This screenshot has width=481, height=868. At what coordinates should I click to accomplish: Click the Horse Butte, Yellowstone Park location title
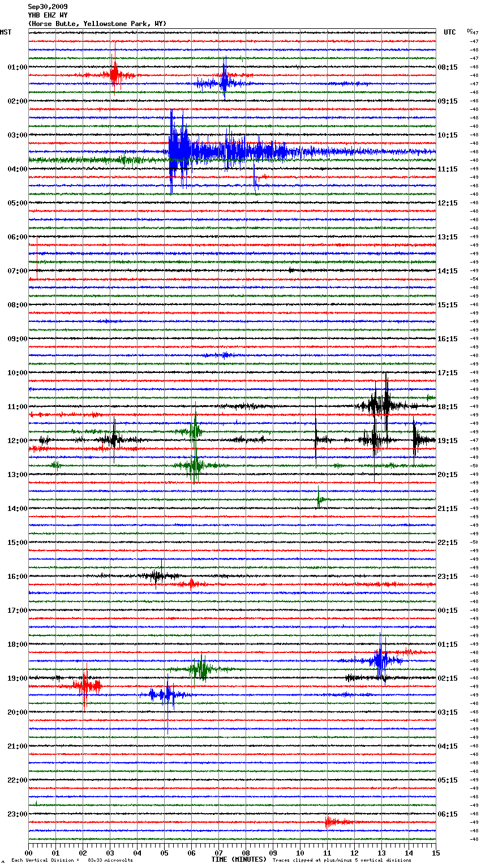[x=97, y=24]
